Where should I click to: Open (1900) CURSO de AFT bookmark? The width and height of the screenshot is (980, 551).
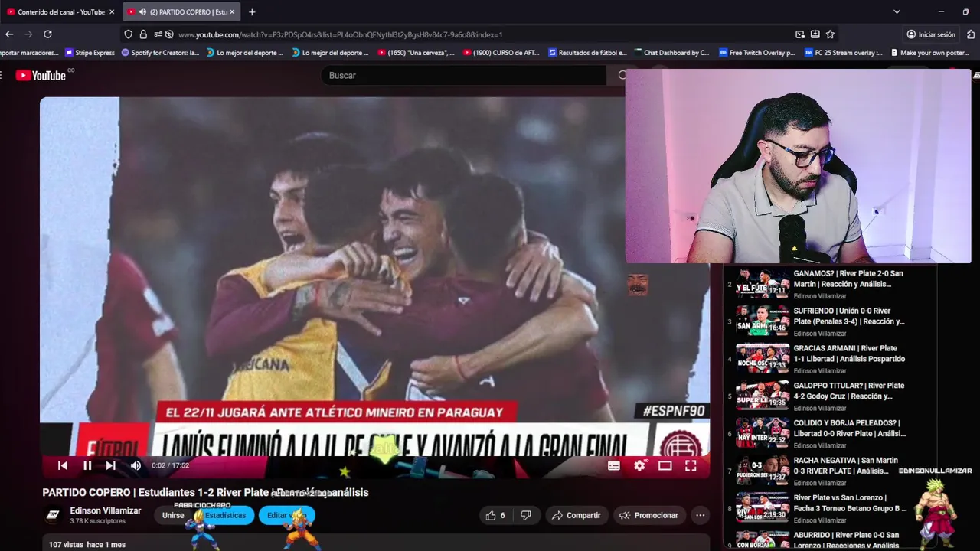click(501, 53)
